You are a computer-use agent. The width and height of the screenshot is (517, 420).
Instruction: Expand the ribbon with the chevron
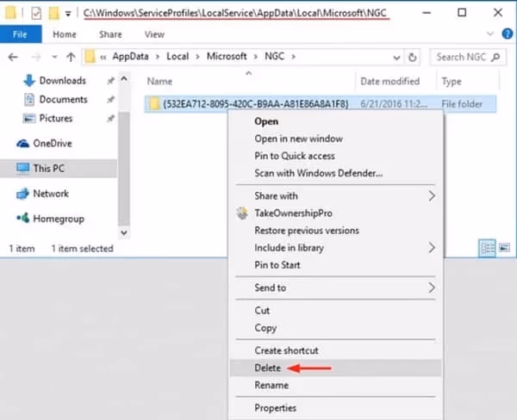coord(490,34)
